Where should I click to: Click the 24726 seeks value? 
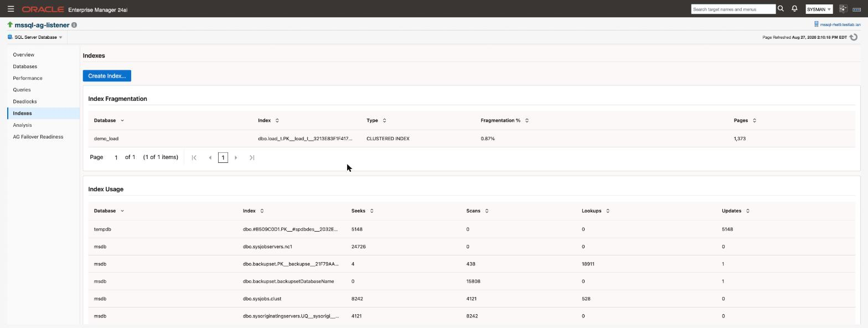click(358, 247)
